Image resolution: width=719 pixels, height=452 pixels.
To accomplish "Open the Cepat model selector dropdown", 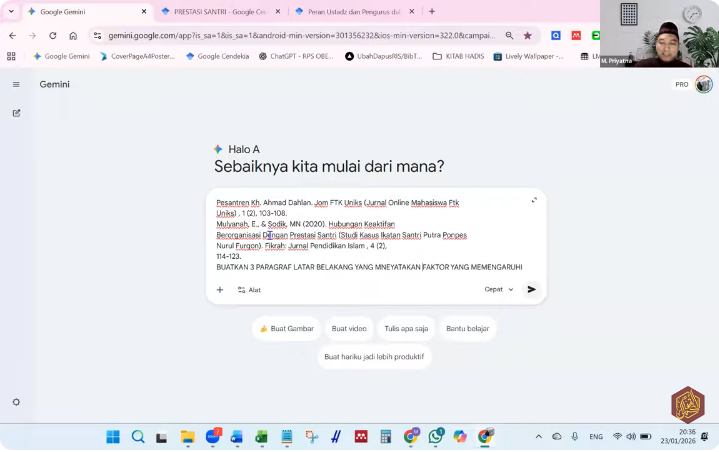I will pyautogui.click(x=499, y=290).
